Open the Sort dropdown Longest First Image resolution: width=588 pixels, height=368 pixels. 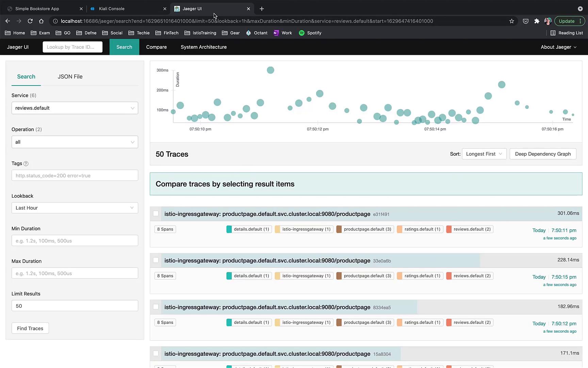point(484,154)
